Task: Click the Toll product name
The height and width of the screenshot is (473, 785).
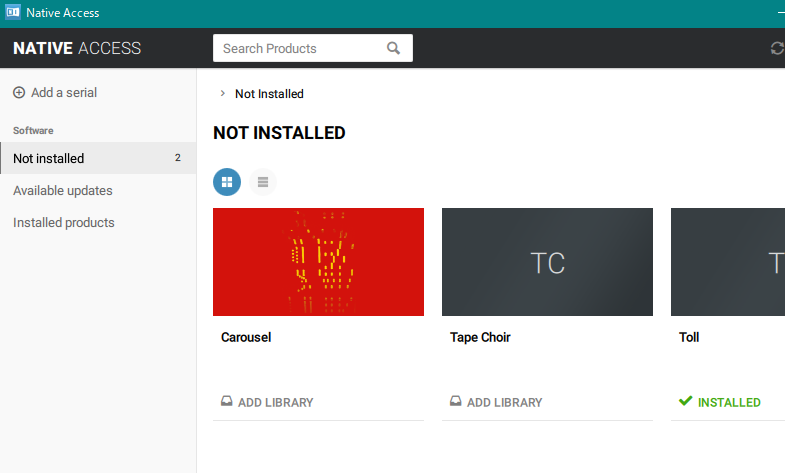Action: click(689, 337)
